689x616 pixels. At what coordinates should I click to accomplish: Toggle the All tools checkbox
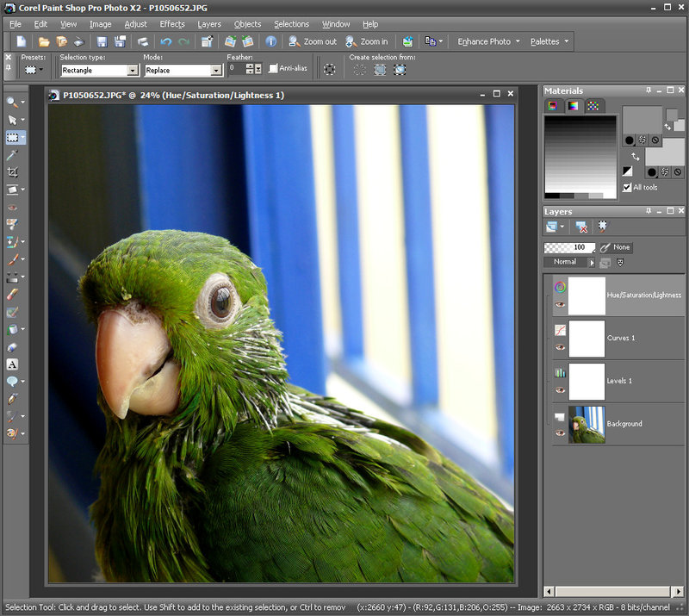click(627, 187)
